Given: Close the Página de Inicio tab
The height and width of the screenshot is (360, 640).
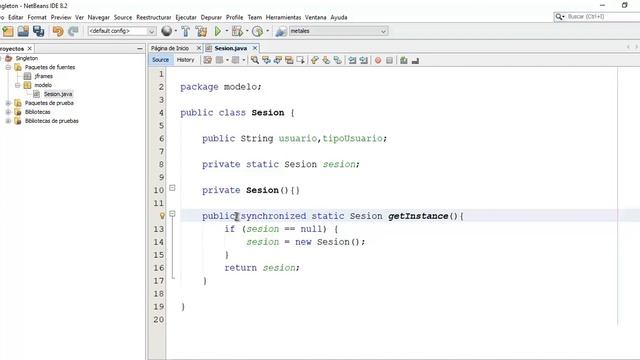Looking at the screenshot, I should (199, 48).
